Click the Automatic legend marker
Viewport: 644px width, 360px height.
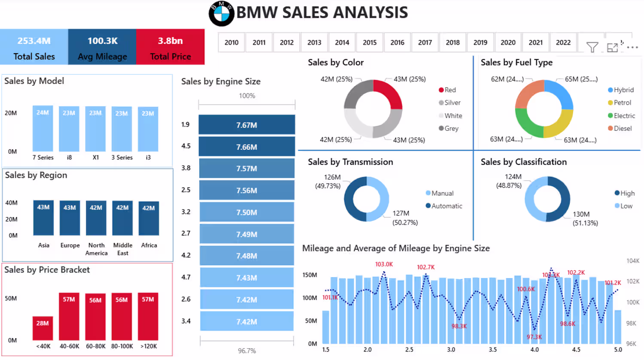click(428, 206)
